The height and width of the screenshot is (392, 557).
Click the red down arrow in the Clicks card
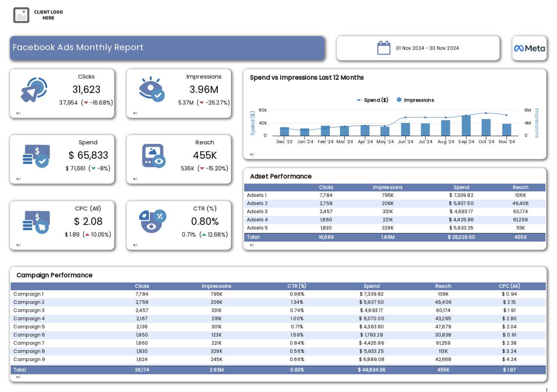[86, 103]
